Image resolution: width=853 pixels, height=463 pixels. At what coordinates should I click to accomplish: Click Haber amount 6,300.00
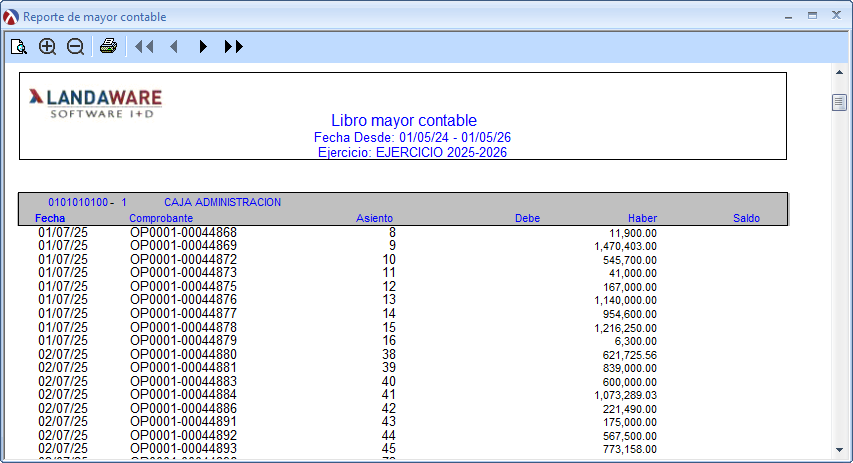click(x=635, y=342)
